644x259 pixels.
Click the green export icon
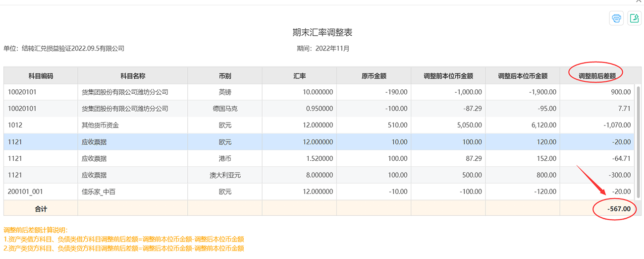(x=634, y=18)
